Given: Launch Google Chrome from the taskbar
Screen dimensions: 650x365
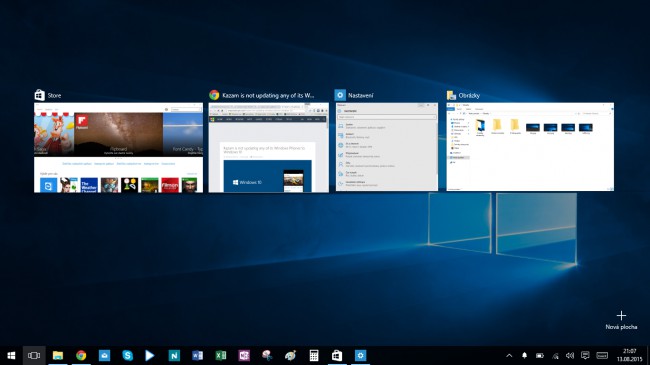Looking at the screenshot, I should tap(81, 355).
